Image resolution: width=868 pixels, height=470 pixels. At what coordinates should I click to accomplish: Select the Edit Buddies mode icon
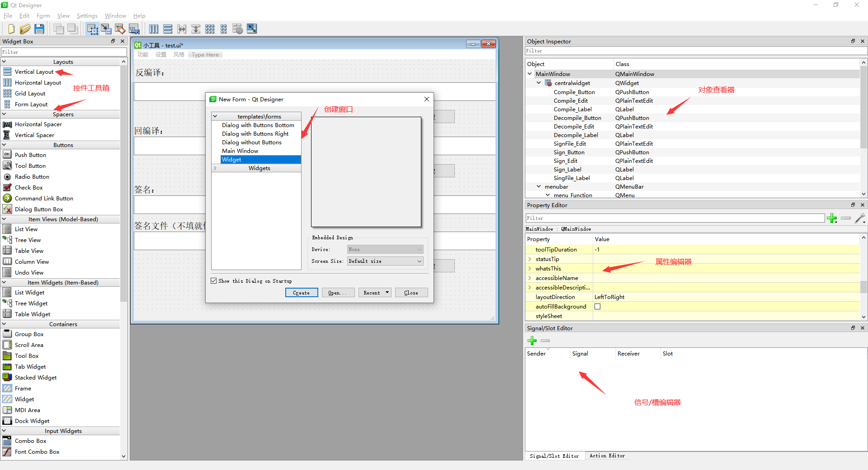pyautogui.click(x=120, y=29)
